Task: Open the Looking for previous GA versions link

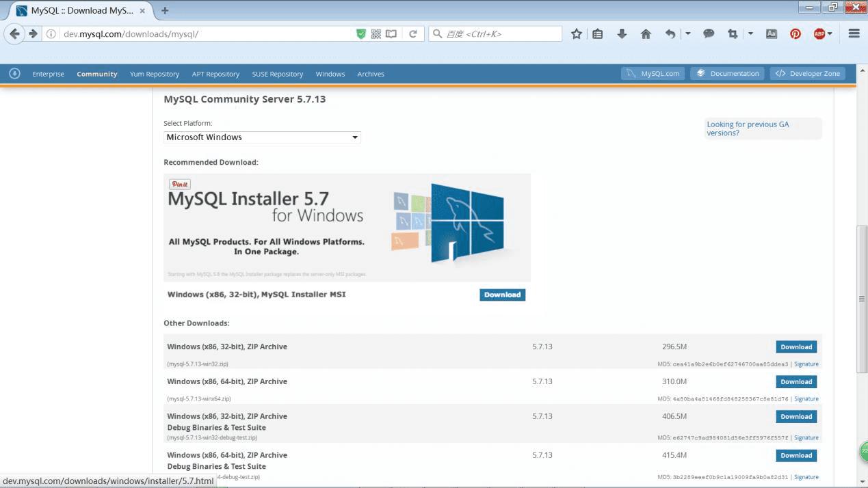Action: 747,128
